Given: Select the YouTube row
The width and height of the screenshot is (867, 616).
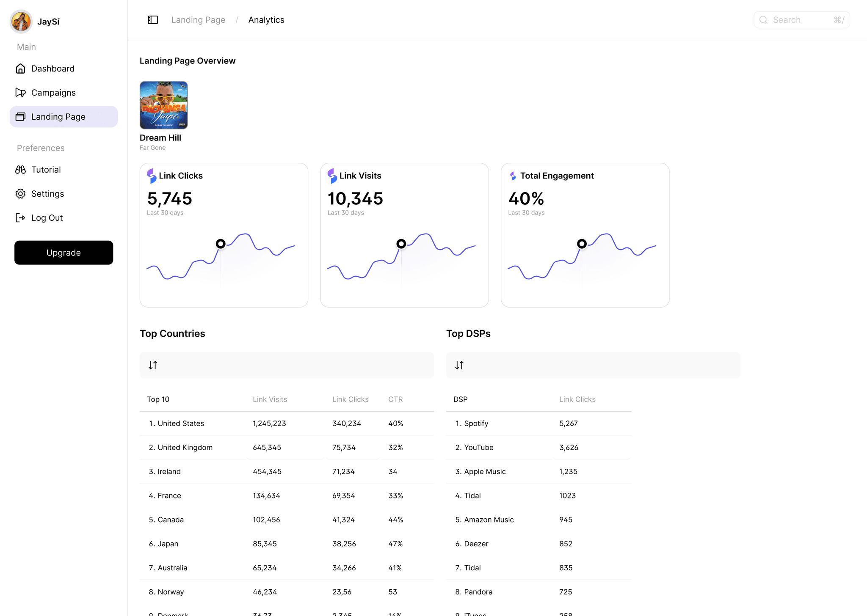Looking at the screenshot, I should [539, 448].
